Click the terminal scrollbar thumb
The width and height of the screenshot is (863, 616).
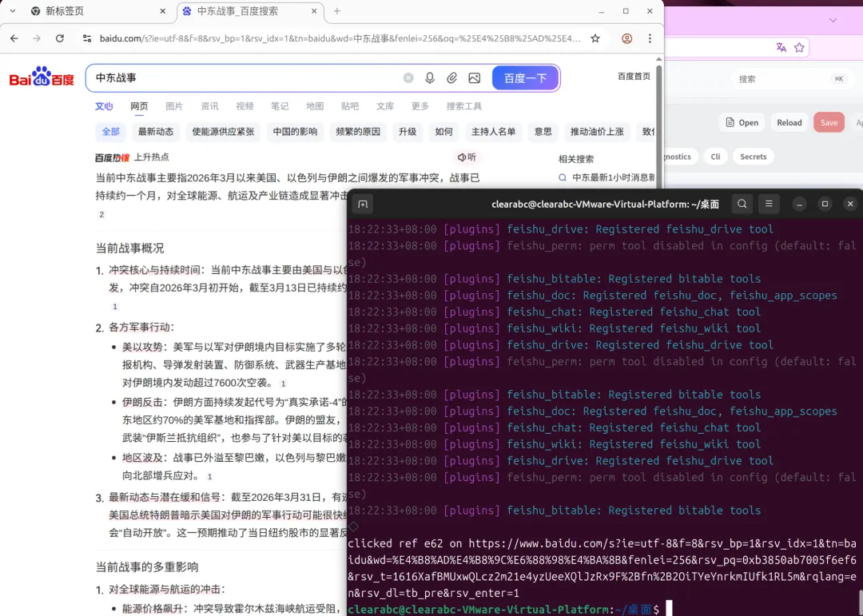861,602
